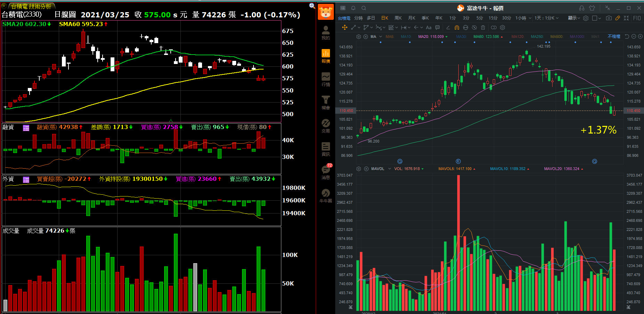Click the shrink full-screen arrows icon in chart toolbar
This screenshot has width=644, height=314.
point(626,18)
